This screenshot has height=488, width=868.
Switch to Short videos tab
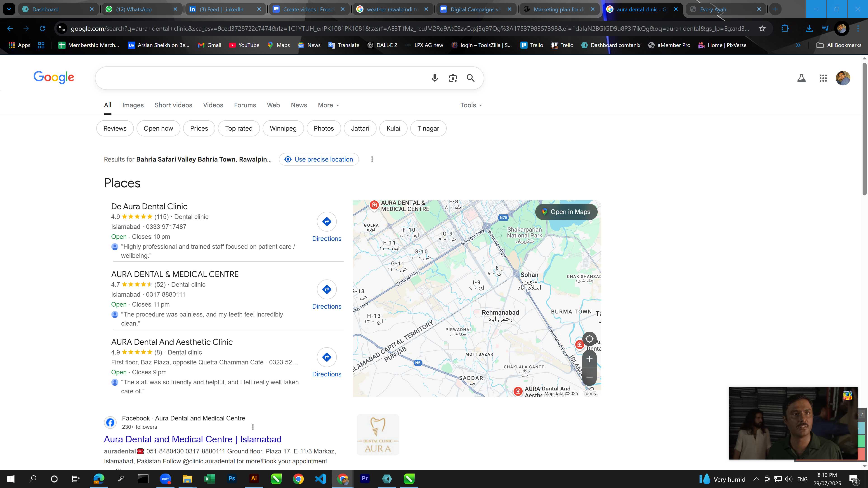pyautogui.click(x=173, y=106)
